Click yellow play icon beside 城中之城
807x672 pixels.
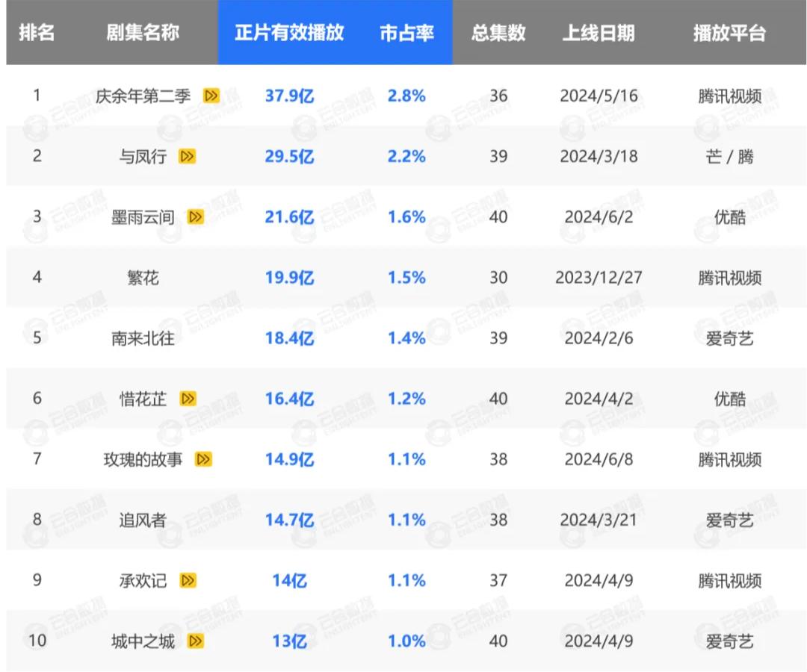196,641
